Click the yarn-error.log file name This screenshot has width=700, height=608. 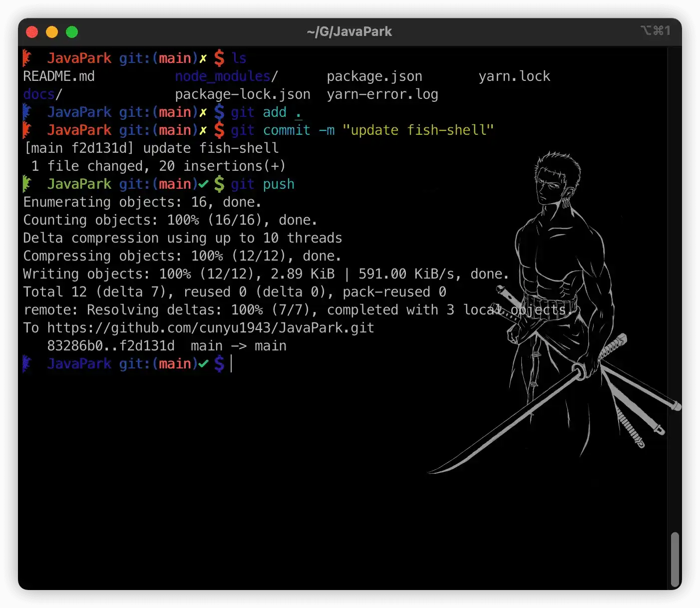tap(382, 94)
